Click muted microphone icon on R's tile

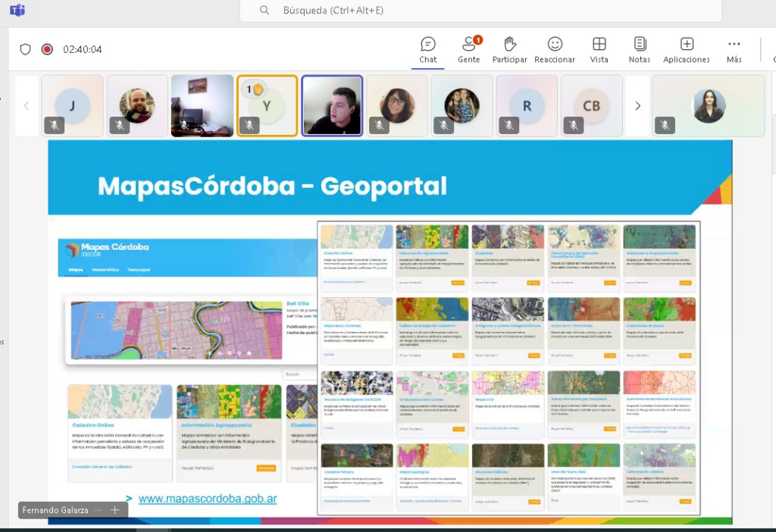tap(508, 125)
